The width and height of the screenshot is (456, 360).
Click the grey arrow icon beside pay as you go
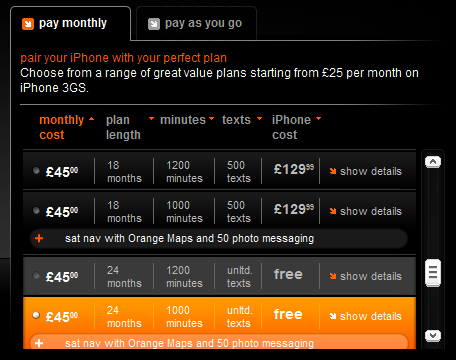point(154,24)
